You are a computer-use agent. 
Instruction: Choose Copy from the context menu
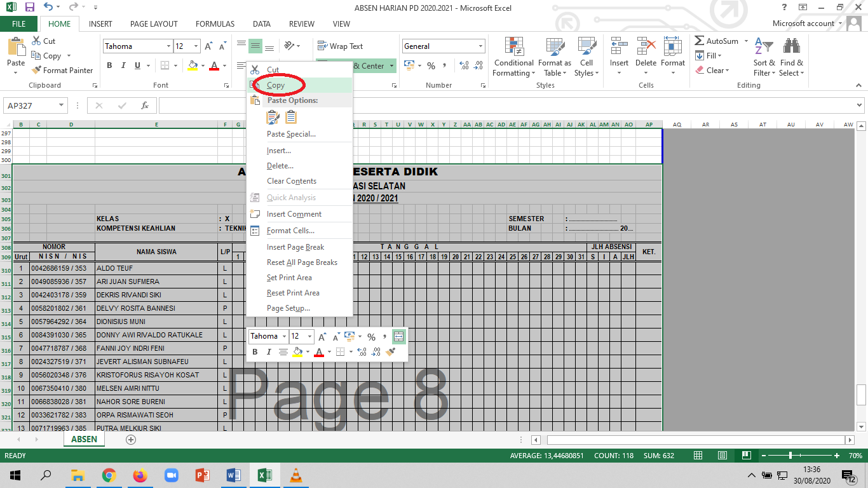[x=276, y=85]
